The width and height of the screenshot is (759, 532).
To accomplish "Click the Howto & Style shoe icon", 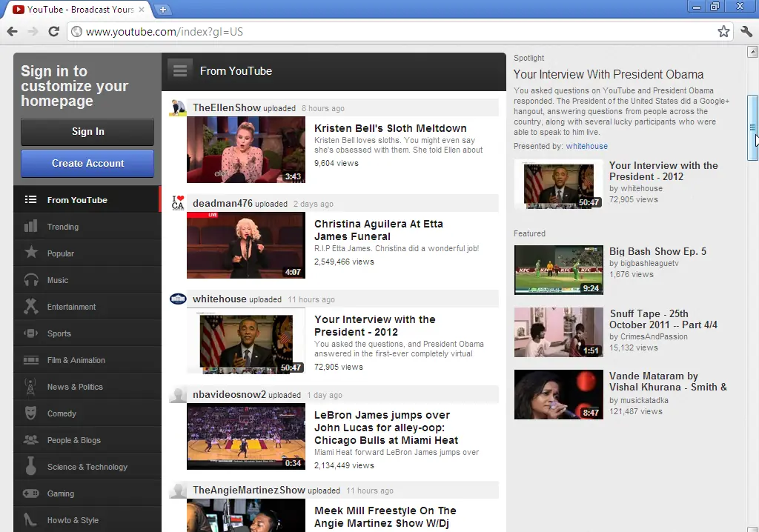I will pyautogui.click(x=30, y=519).
